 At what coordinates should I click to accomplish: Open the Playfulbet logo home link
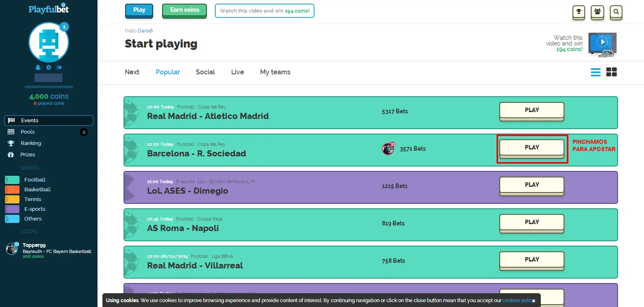(x=49, y=9)
